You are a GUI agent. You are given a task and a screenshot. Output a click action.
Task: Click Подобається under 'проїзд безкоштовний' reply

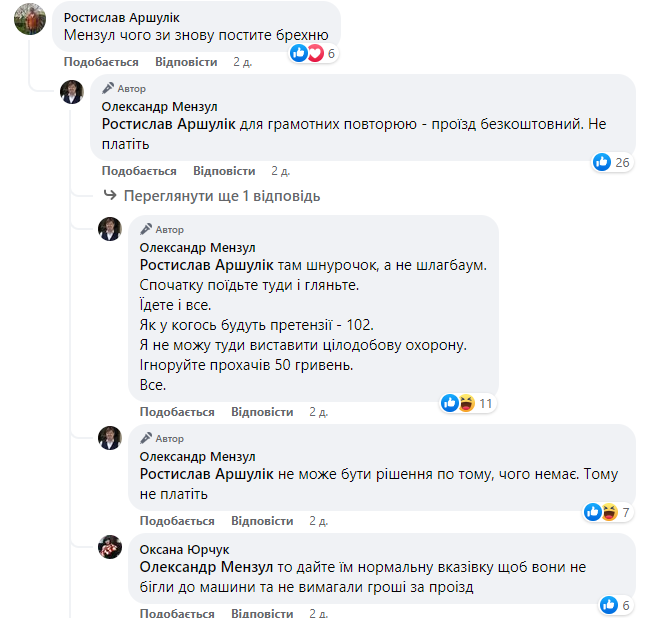click(139, 170)
